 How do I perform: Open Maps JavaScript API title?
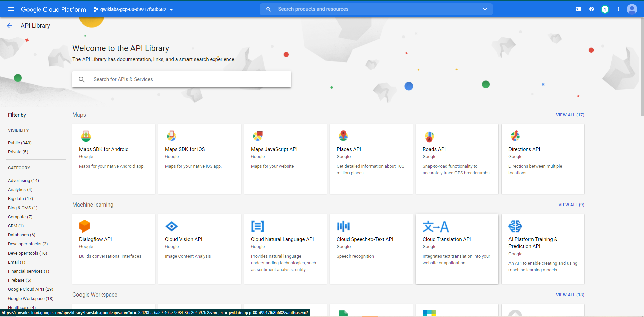coord(274,149)
